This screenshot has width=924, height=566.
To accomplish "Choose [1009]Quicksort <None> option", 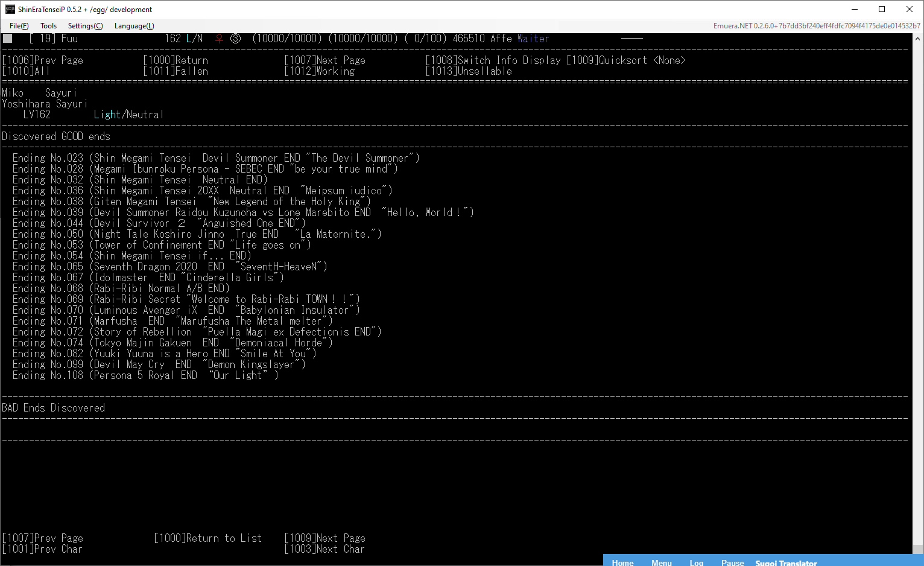I will pos(626,60).
